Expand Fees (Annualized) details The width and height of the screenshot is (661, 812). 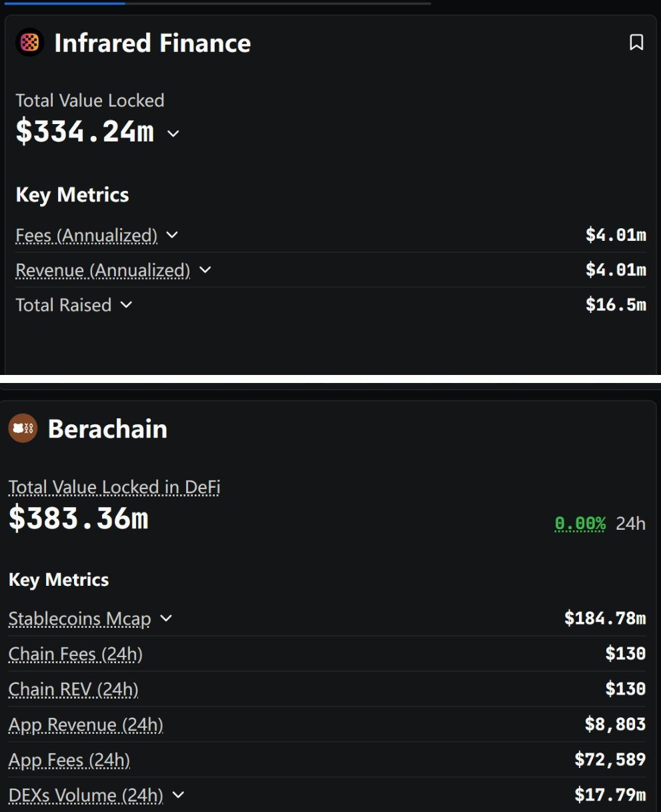pos(172,235)
